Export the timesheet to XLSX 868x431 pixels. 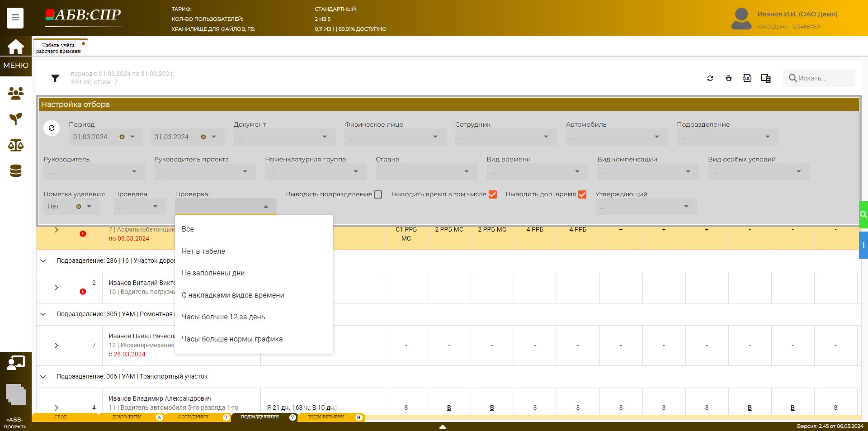[x=747, y=78]
